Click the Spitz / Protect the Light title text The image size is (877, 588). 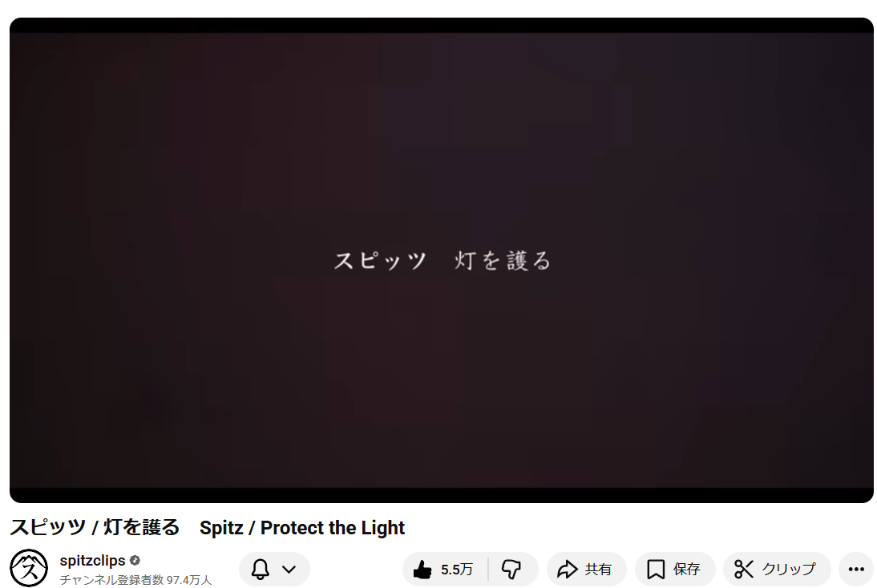tap(302, 528)
